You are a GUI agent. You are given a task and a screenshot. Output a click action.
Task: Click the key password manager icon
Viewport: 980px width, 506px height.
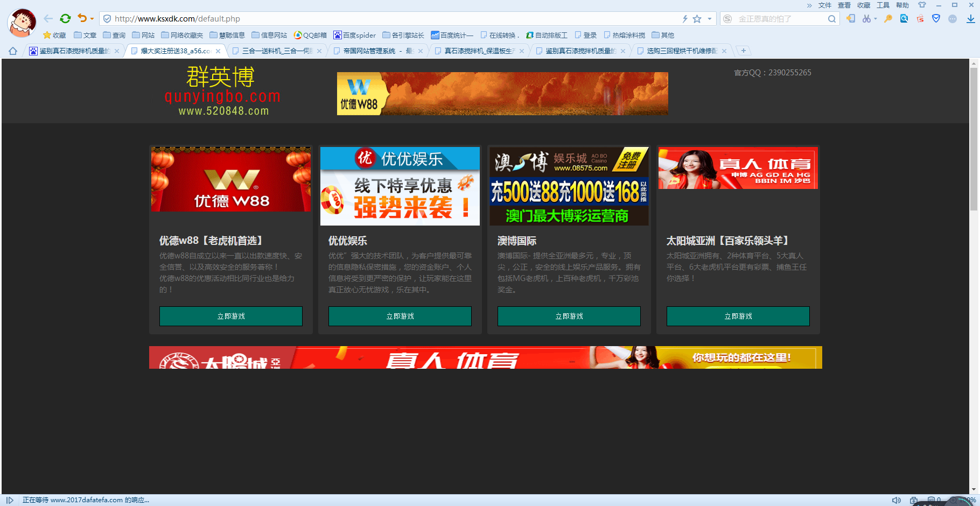pos(888,19)
